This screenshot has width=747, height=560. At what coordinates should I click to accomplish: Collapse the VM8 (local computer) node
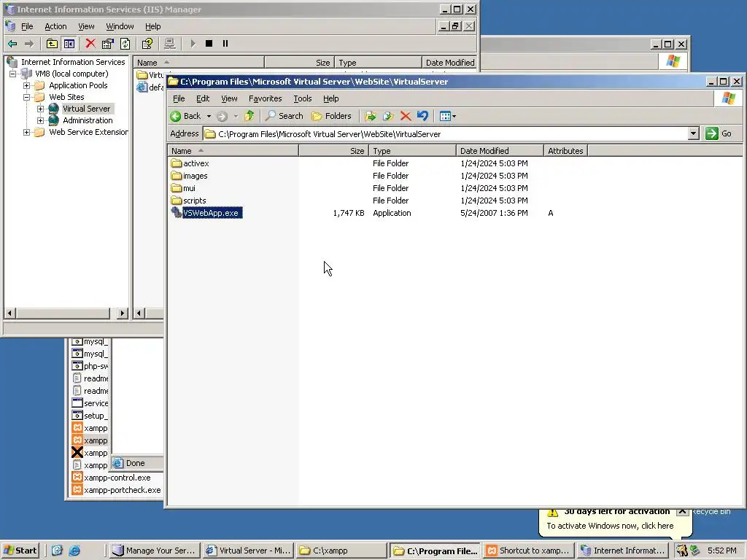[13, 74]
